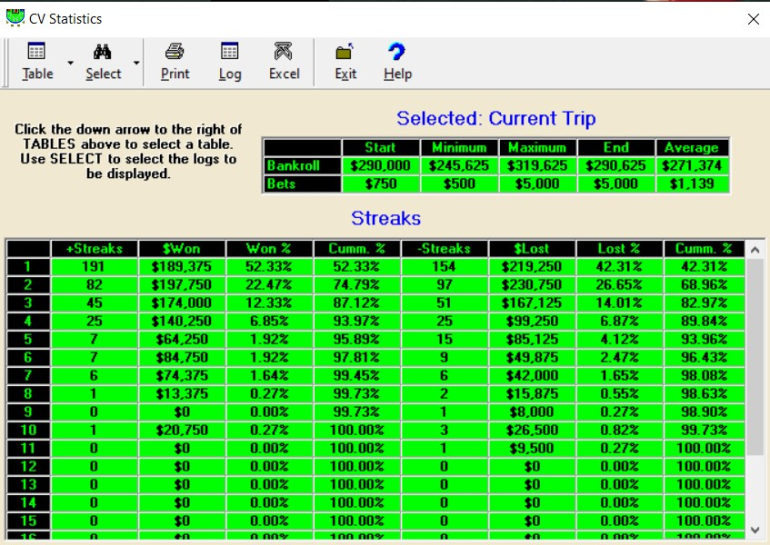Export to Excel via toolbar icon
The image size is (770, 545).
click(284, 53)
